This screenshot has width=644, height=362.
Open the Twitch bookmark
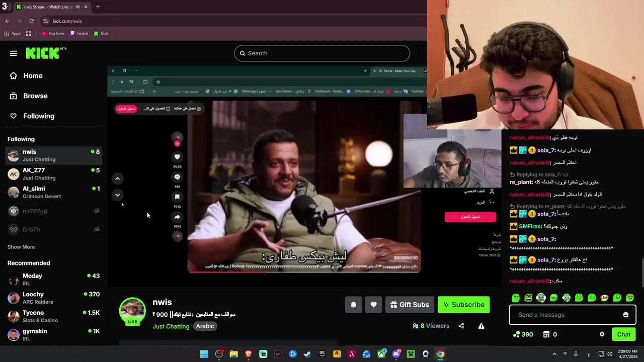tap(79, 34)
